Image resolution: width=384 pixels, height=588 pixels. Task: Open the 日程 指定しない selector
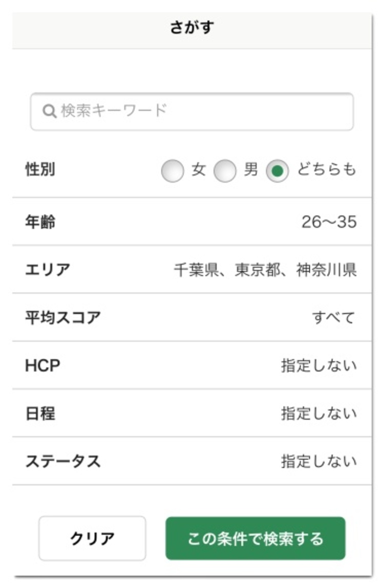pos(192,413)
